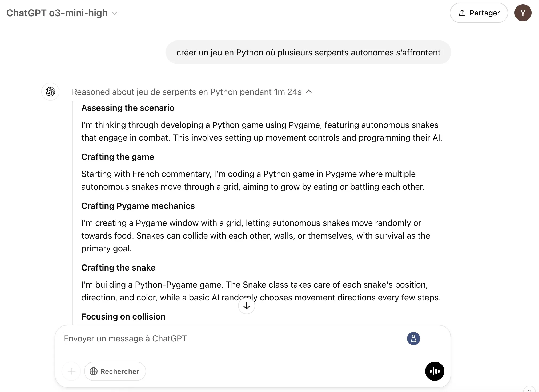Screen dimensions: 539x392
Task: Click the 'Assessing the scenario' heading
Action: coord(128,108)
